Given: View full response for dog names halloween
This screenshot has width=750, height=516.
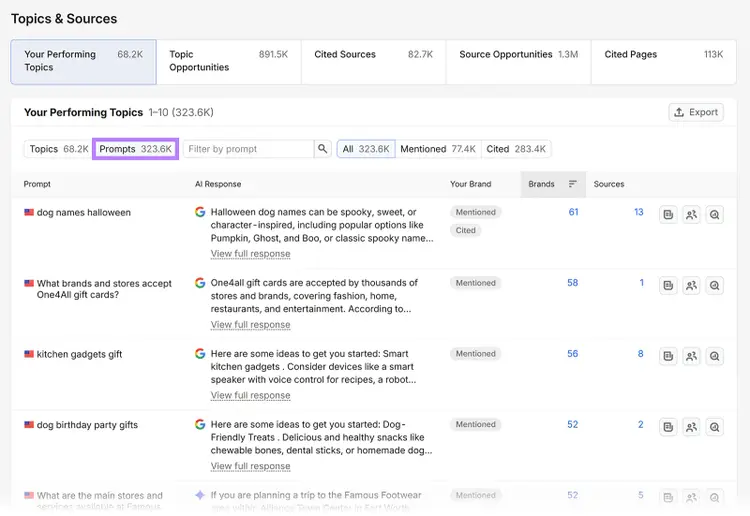Looking at the screenshot, I should point(251,254).
